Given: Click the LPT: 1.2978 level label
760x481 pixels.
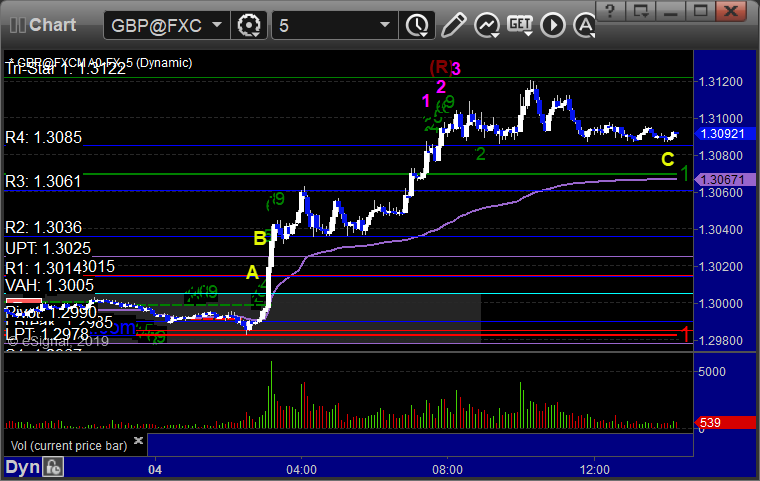Looking at the screenshot, I should [x=47, y=334].
